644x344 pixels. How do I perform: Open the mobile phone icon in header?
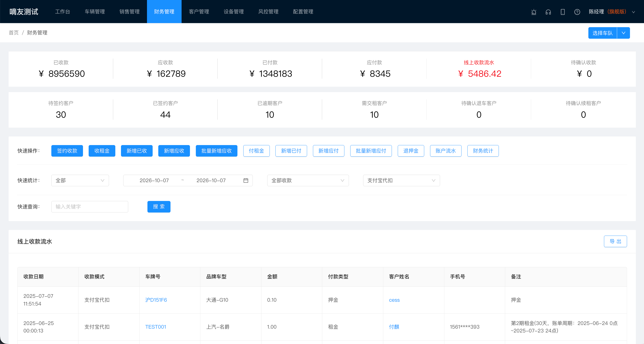point(563,12)
